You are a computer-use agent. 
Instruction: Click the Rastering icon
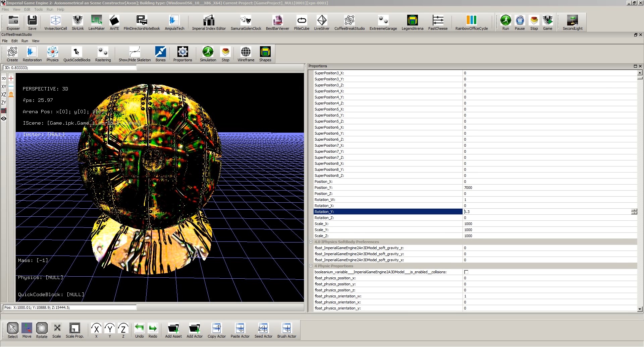coord(103,54)
